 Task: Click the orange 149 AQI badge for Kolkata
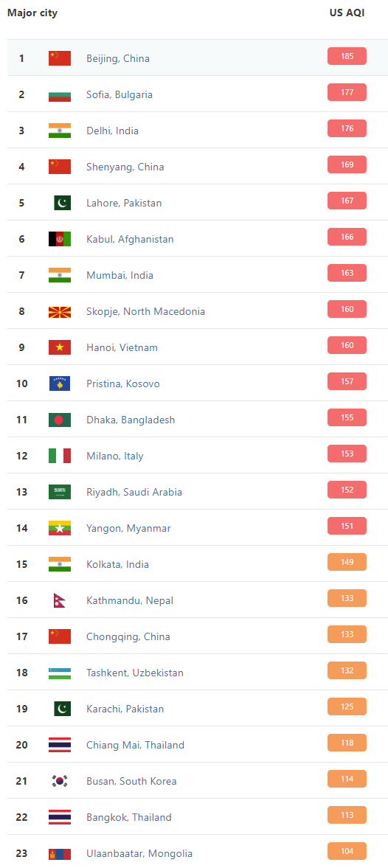[x=347, y=562]
